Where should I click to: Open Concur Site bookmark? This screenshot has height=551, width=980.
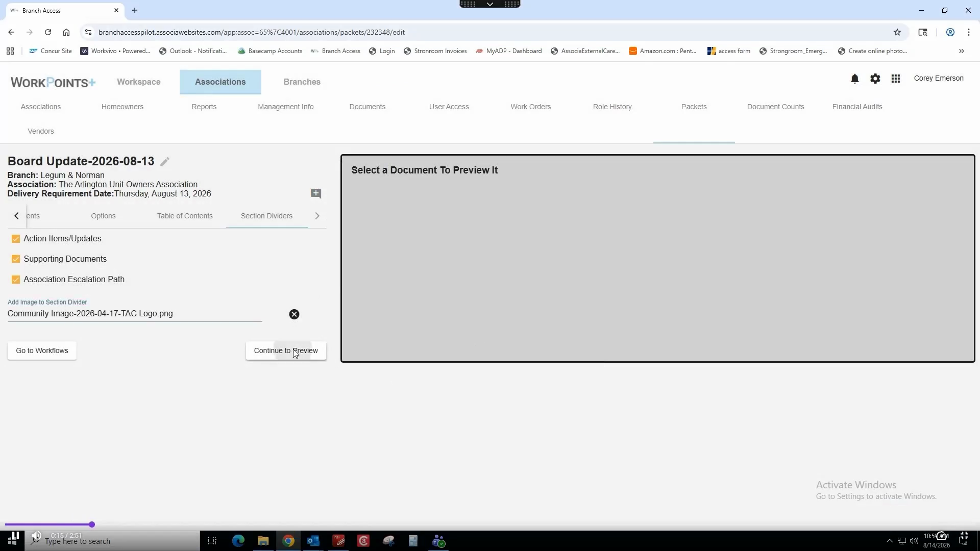click(51, 51)
